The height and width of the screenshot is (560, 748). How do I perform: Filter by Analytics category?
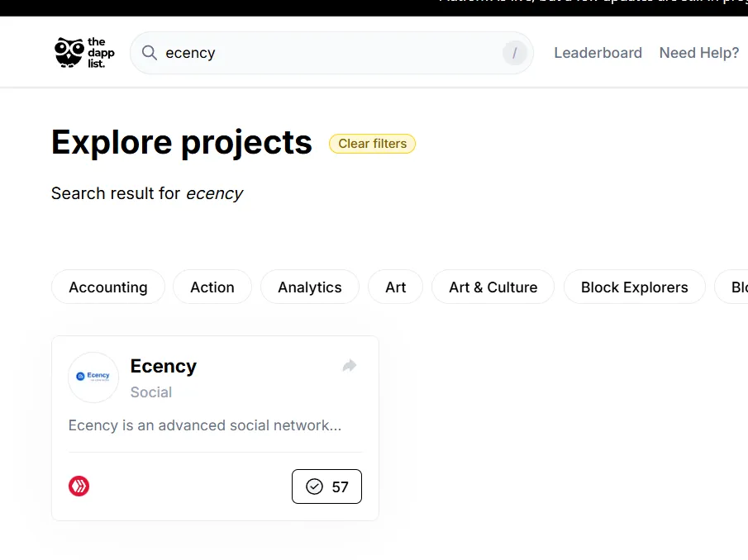coord(310,287)
